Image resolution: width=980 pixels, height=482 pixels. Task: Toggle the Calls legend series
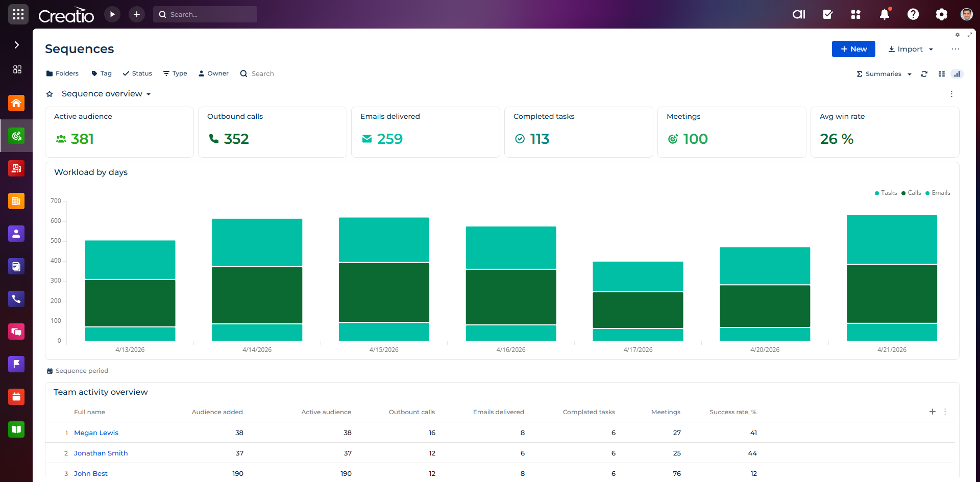pos(912,193)
